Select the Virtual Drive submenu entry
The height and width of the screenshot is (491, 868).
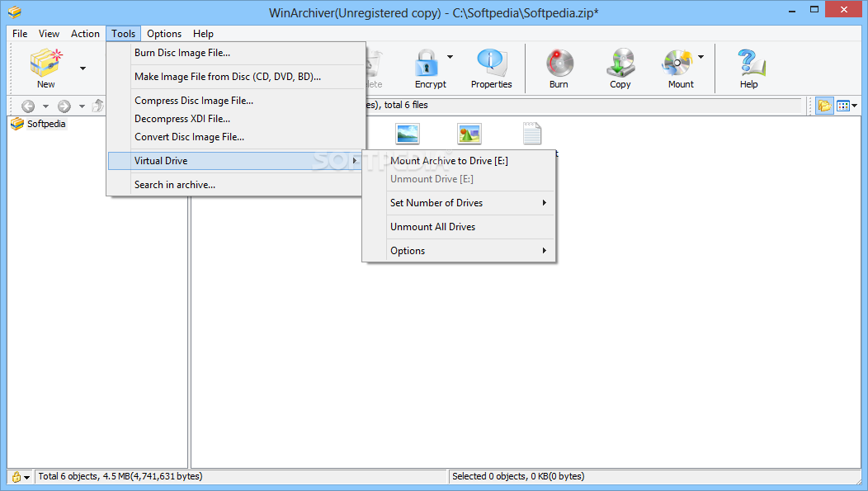[x=236, y=161]
